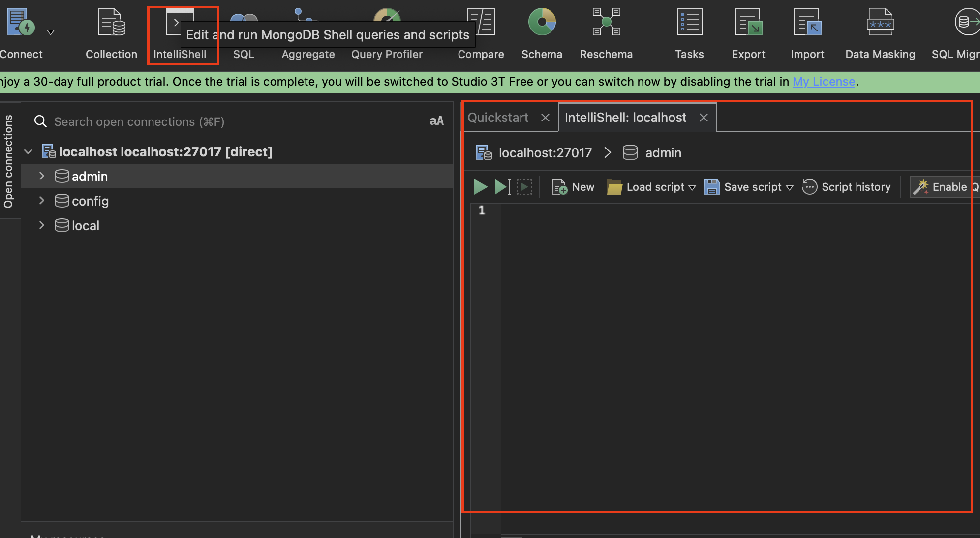980x538 pixels.
Task: Open the Connect dropdown arrow
Action: point(50,32)
